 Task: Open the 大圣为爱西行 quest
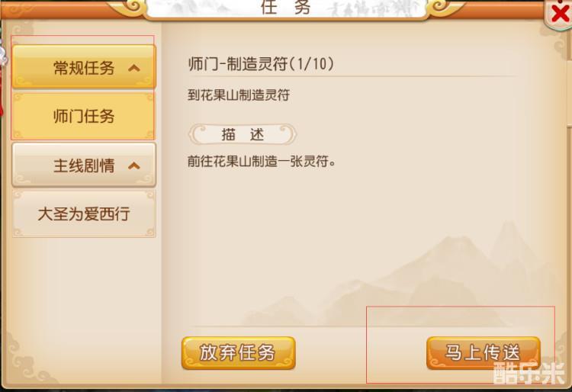84,214
